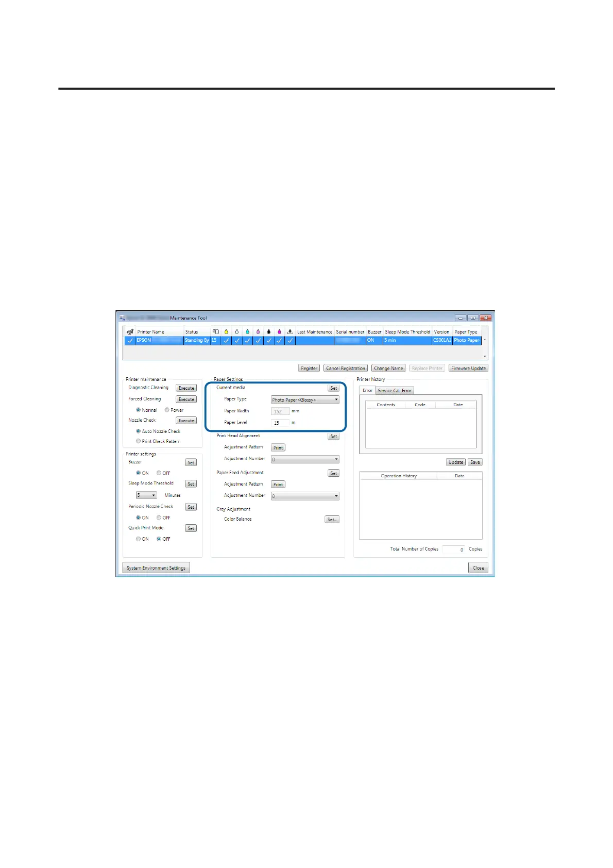This screenshot has width=613, height=868.
Task: Click Set button for Buzzer
Action: click(191, 462)
